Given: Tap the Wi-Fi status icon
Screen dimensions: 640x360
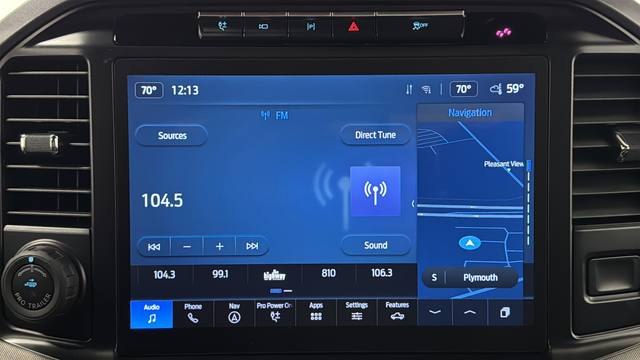Looking at the screenshot, I should tap(426, 89).
